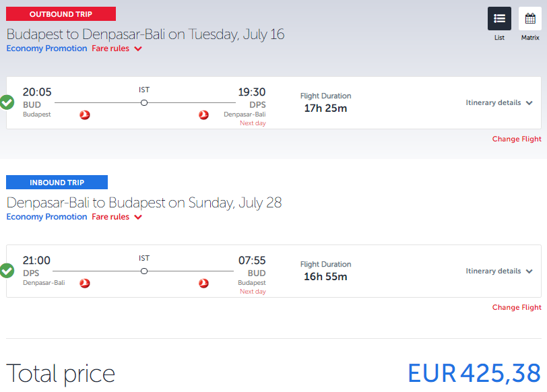Toggle green checkmark for outbound flight
Screen dimensions: 547x392
tap(7, 102)
